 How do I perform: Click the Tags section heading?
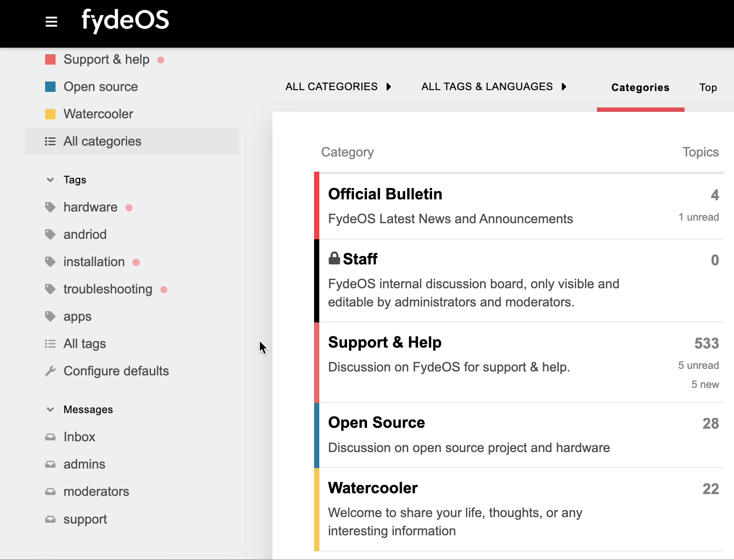(75, 179)
